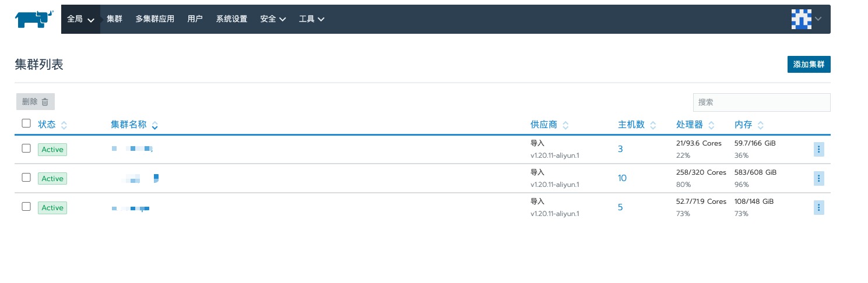Screen dimensions: 868x283
Task: Click the 添加集群 button
Action: point(809,65)
